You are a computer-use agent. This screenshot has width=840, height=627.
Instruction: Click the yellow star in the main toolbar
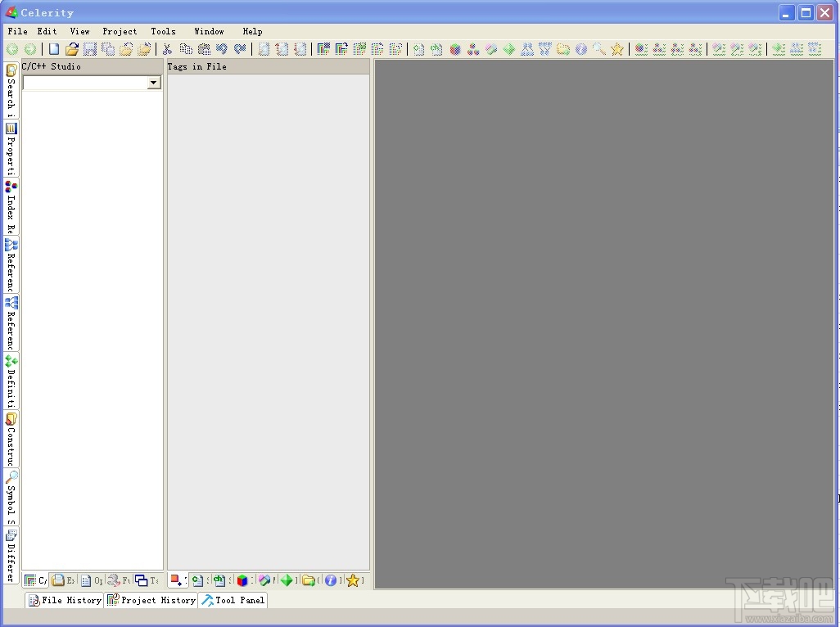617,50
